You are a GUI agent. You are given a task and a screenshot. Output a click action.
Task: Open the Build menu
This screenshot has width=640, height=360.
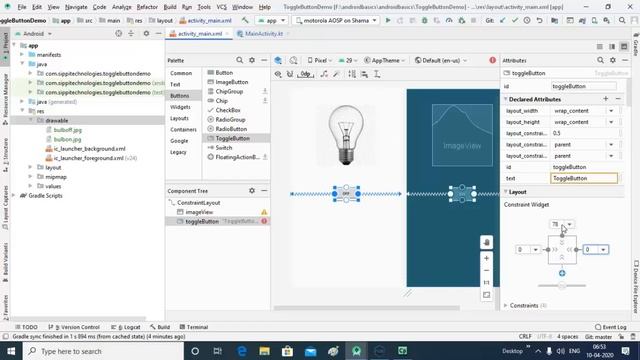[170, 7]
